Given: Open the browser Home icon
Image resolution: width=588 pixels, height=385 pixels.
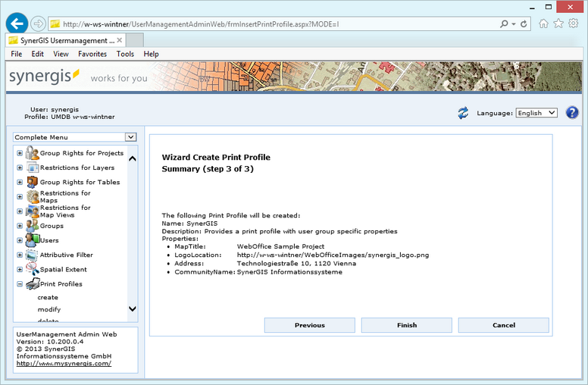Looking at the screenshot, I should click(x=543, y=23).
